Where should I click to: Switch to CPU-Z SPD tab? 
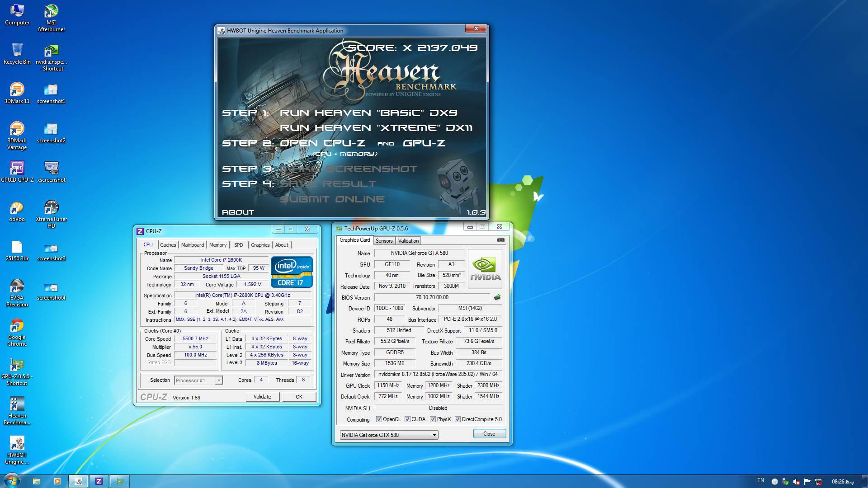tap(239, 245)
